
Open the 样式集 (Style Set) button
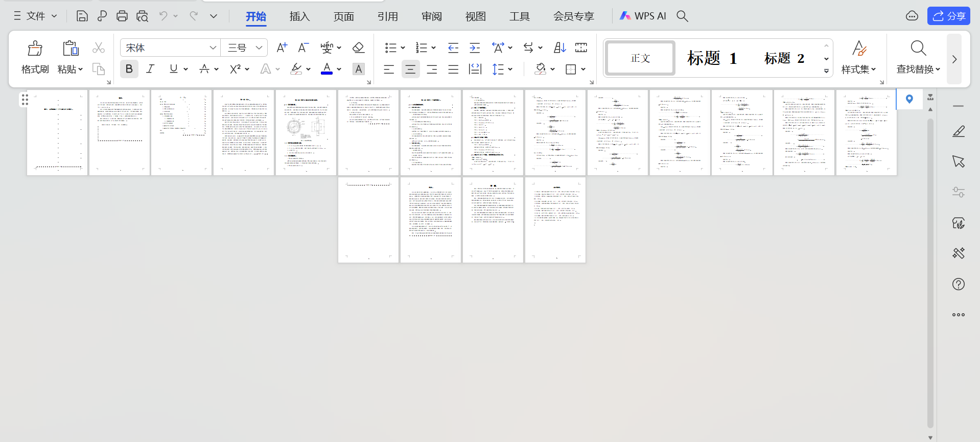(x=859, y=57)
